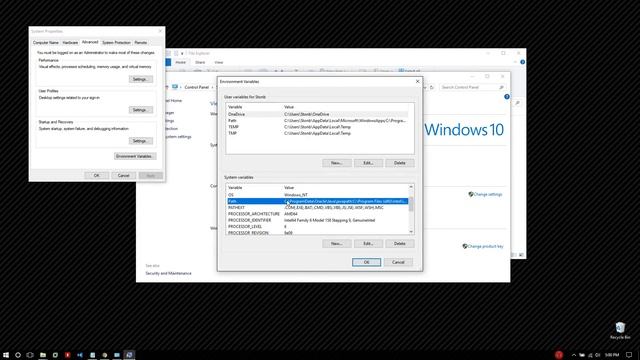Select PROCESSOR_IDENTIFIER system variable row

click(x=318, y=220)
